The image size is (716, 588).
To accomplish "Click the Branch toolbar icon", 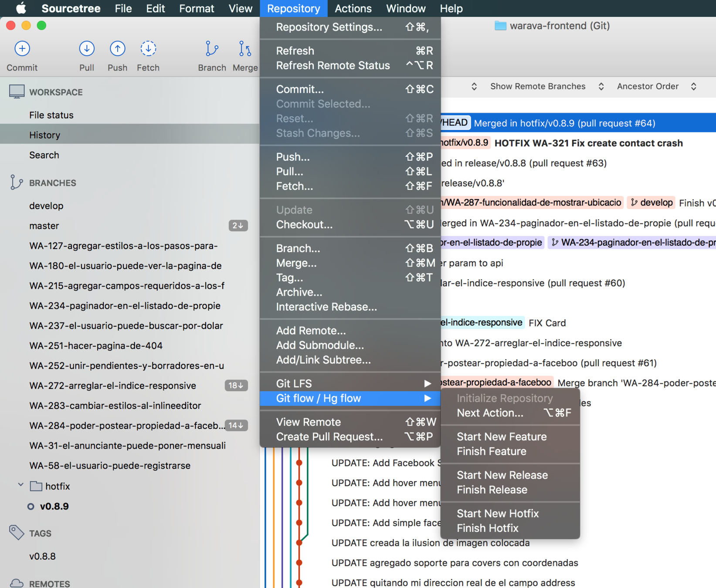I will [212, 49].
